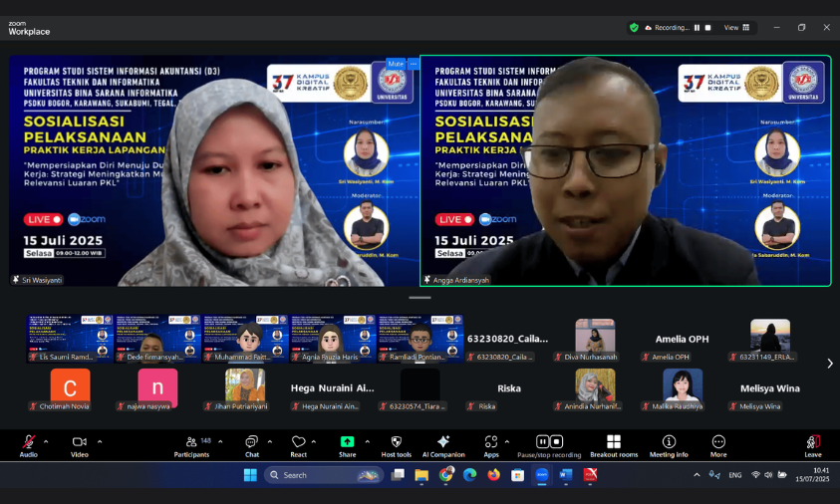
Task: Leave the meeting
Action: click(813, 445)
